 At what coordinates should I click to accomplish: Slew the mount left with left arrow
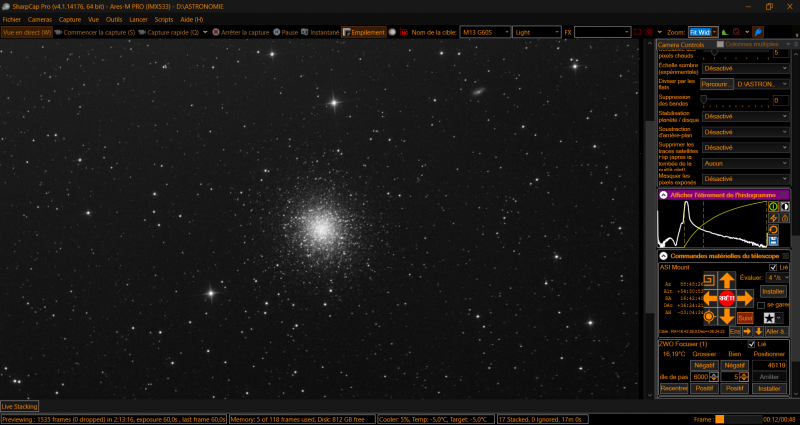(710, 298)
